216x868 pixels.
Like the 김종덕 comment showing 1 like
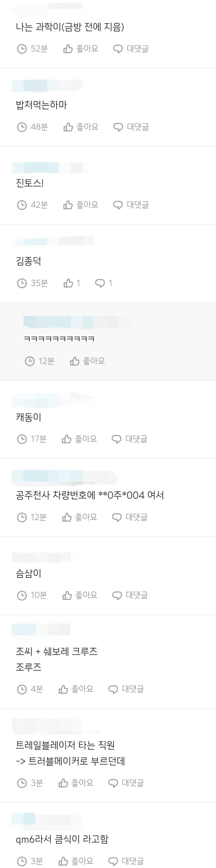click(72, 283)
